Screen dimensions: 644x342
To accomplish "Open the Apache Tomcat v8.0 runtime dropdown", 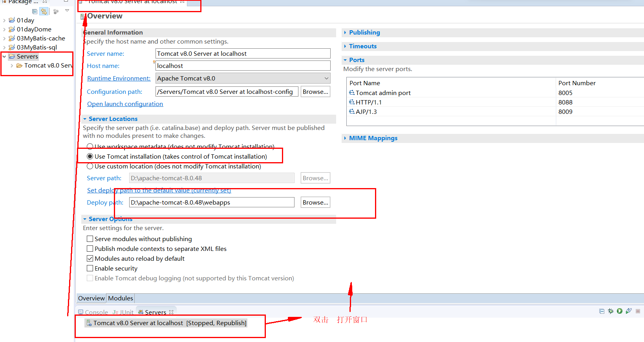I will pyautogui.click(x=243, y=78).
